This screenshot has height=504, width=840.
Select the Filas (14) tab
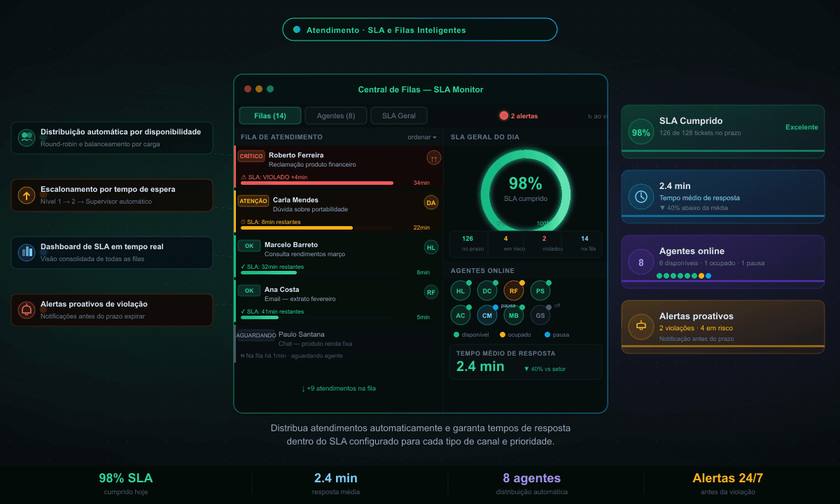tap(270, 116)
